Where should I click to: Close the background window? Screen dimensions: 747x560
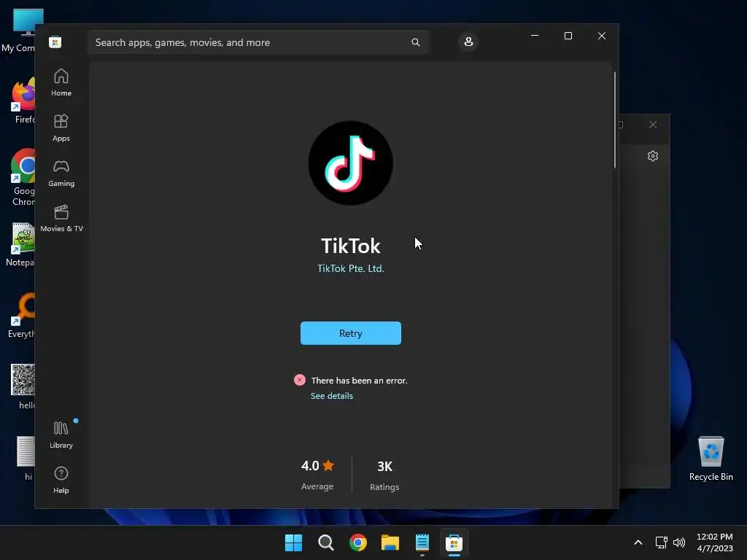(x=653, y=125)
